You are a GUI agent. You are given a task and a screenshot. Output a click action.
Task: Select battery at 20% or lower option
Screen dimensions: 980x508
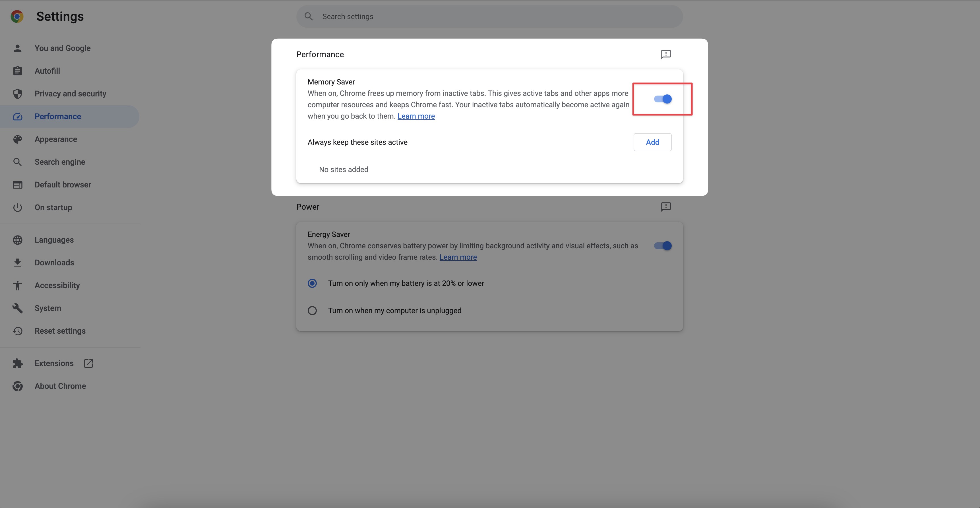pyautogui.click(x=312, y=284)
